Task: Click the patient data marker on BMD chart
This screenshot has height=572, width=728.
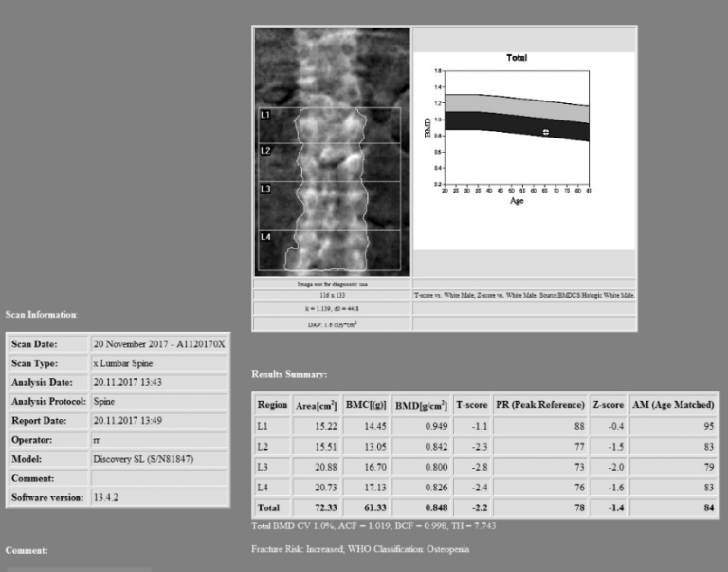Action: 545,132
